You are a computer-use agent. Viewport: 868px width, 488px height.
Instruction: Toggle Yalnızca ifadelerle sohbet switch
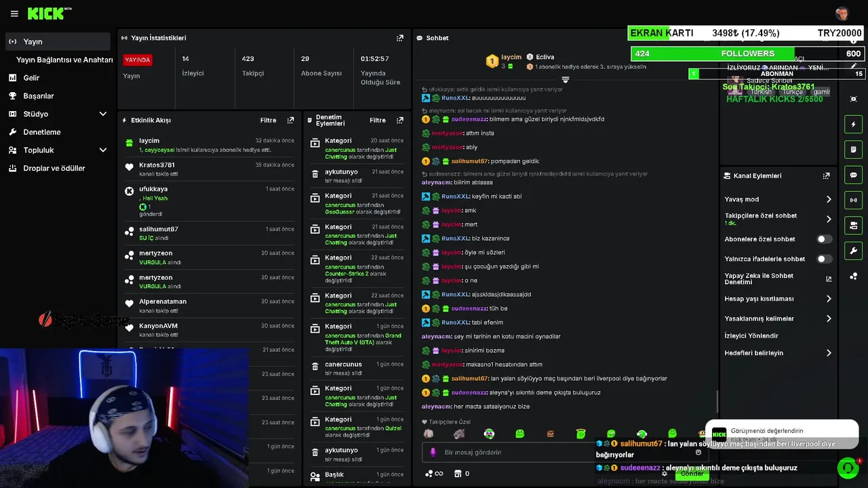(x=824, y=259)
